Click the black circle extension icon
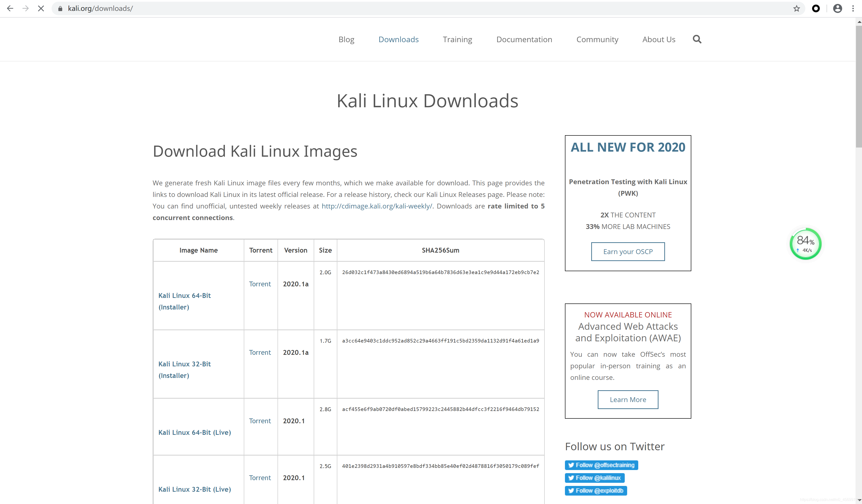The width and height of the screenshot is (862, 504). click(x=816, y=8)
